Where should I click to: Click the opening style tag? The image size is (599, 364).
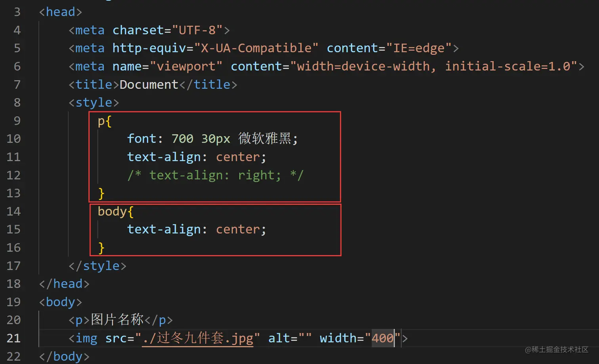94,102
